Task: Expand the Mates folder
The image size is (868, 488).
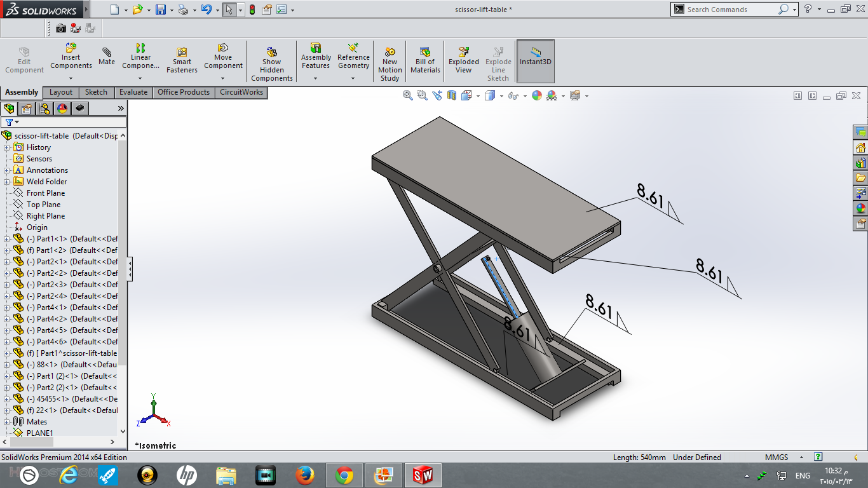Action: 7,422
